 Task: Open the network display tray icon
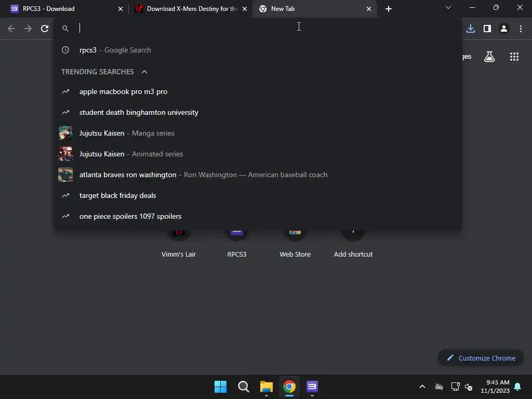pos(455,387)
